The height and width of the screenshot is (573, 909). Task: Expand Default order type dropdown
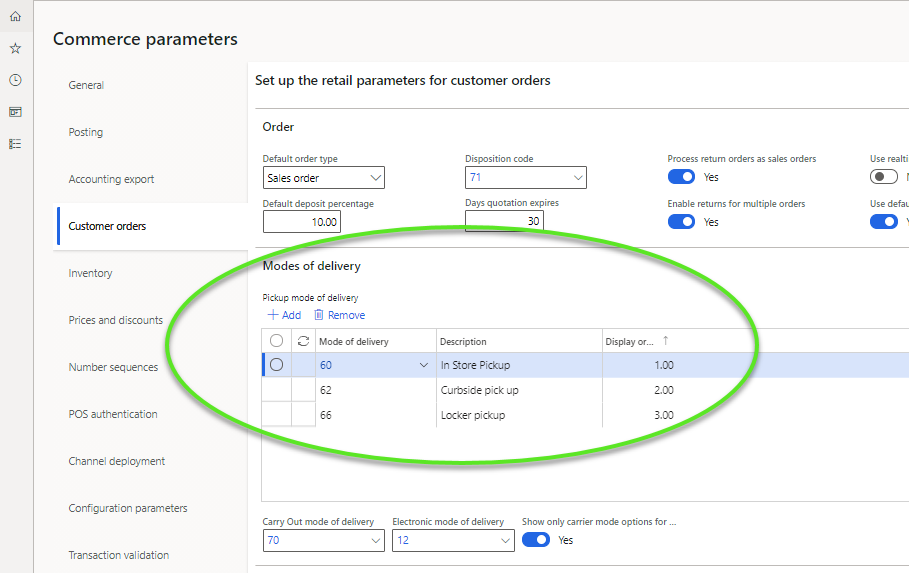376,178
